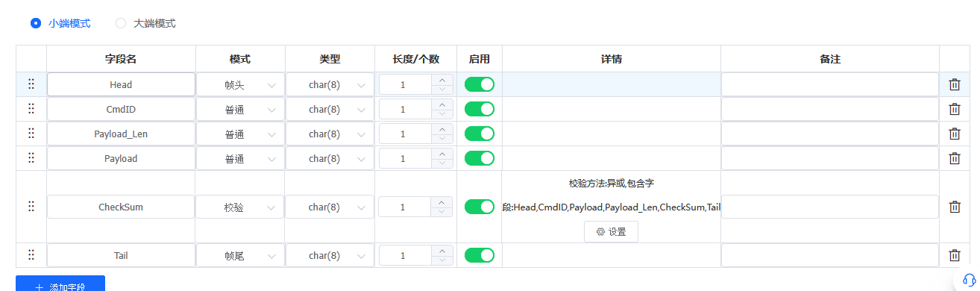Toggle the enable switch for CheckSum

tap(480, 207)
